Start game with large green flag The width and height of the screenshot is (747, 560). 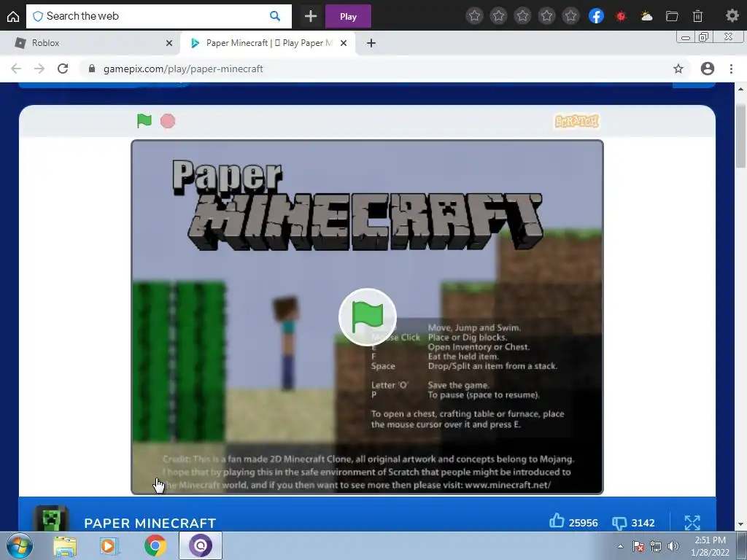[x=368, y=316]
